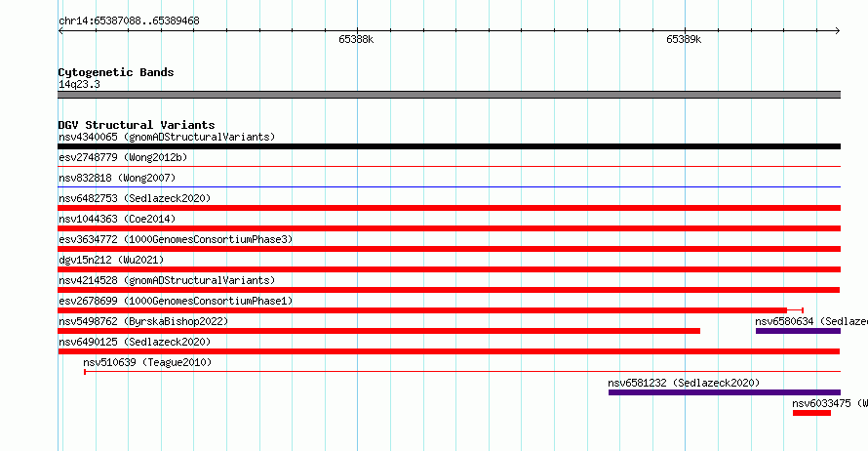Select the red nsv5498762 variant bar
The image size is (868, 451).
(379, 331)
